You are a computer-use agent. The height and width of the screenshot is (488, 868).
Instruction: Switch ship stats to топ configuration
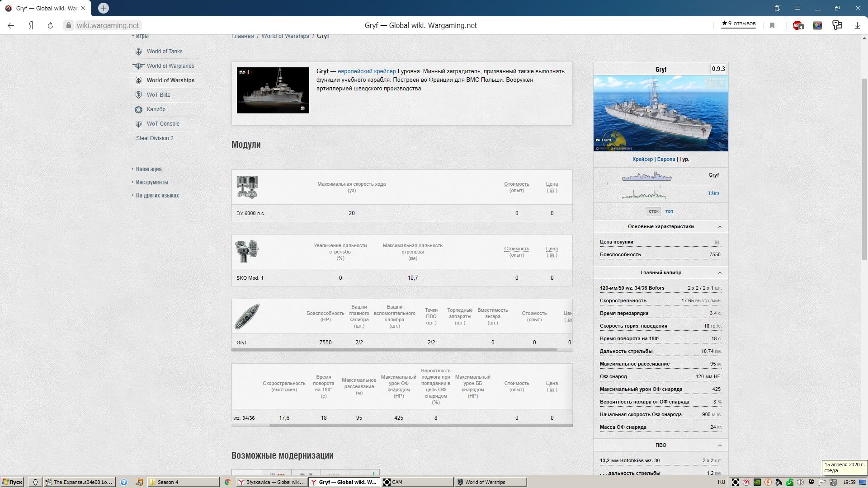coord(669,211)
